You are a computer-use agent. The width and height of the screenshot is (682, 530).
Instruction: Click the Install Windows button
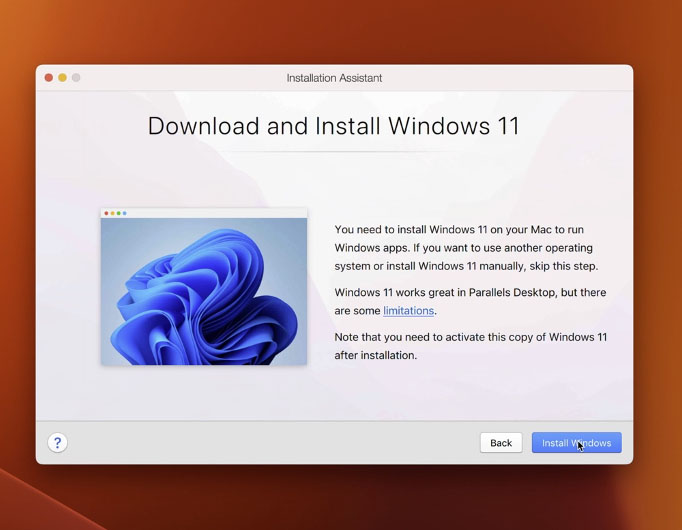(576, 443)
